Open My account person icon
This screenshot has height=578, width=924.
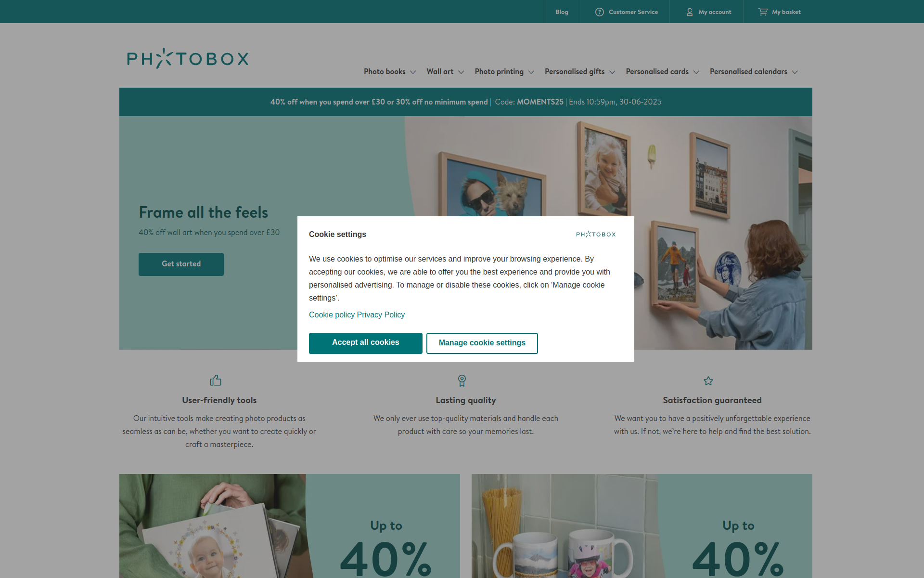690,12
